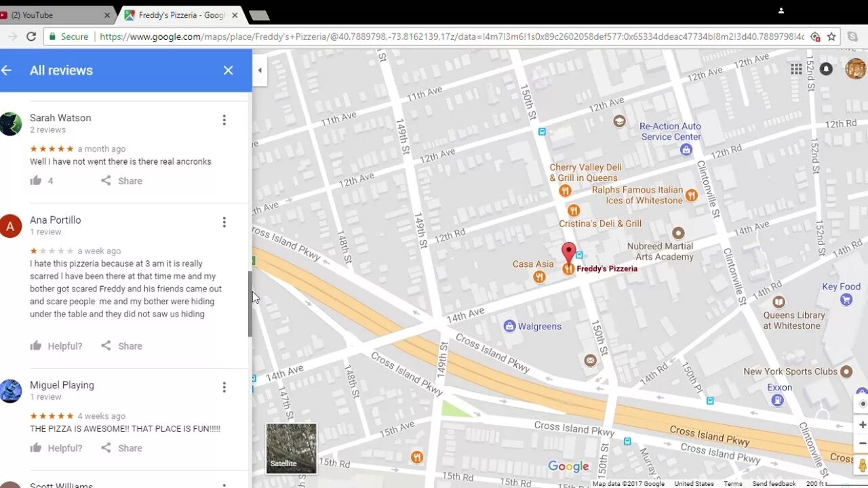The image size is (868, 488).
Task: Select Cristina's Deli & Grill marker
Action: pyautogui.click(x=573, y=210)
